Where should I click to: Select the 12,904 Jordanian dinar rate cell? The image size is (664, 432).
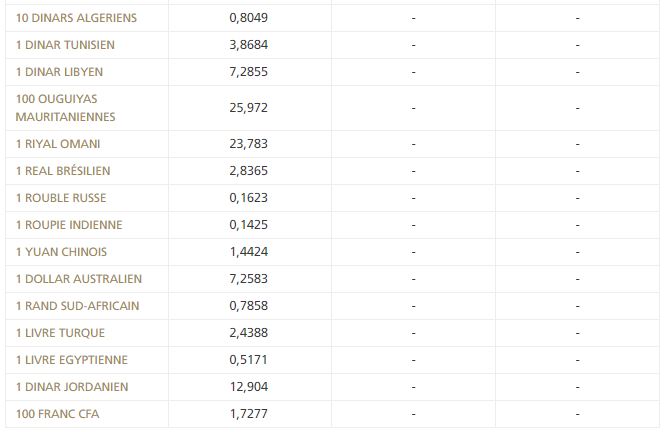(249, 387)
